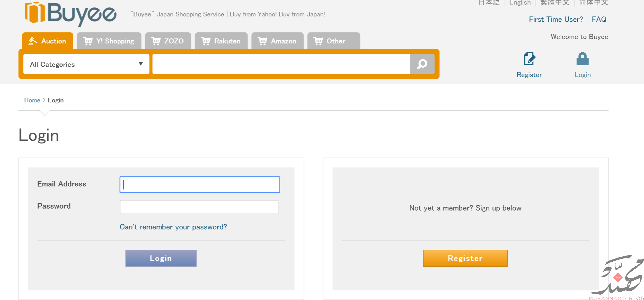Click the Buyee logo

pyautogui.click(x=71, y=14)
